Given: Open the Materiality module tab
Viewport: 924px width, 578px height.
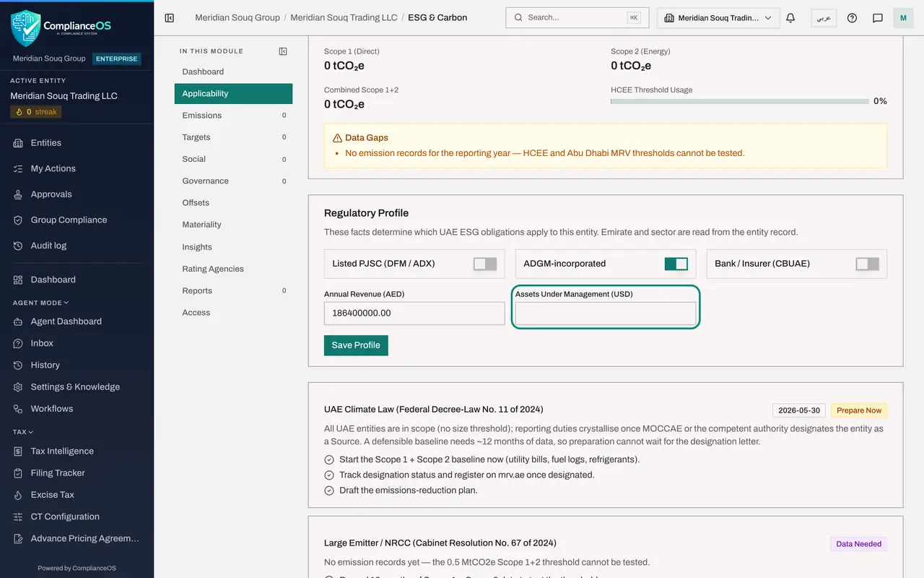Looking at the screenshot, I should click(233, 225).
